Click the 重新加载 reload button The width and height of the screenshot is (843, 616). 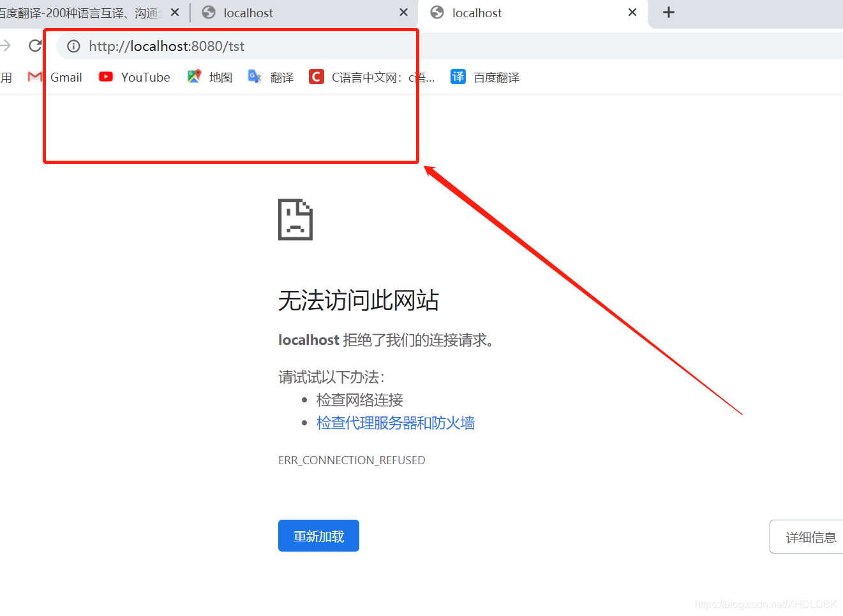coord(318,536)
